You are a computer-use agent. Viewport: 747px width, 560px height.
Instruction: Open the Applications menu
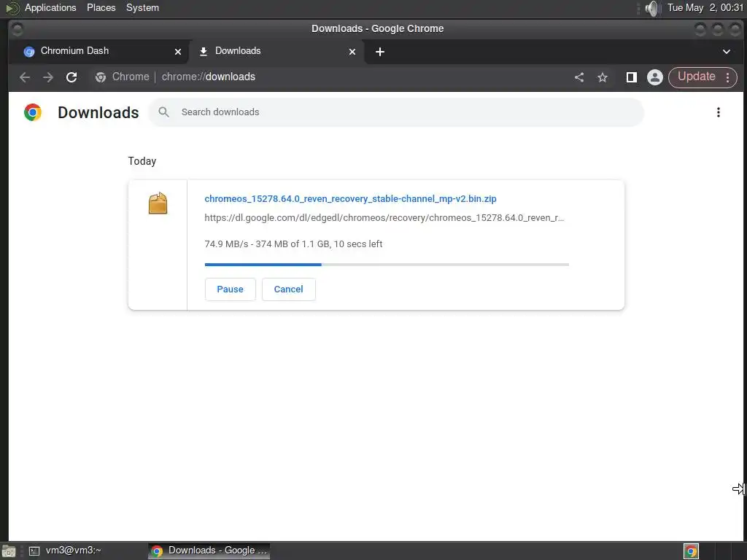tap(50, 7)
